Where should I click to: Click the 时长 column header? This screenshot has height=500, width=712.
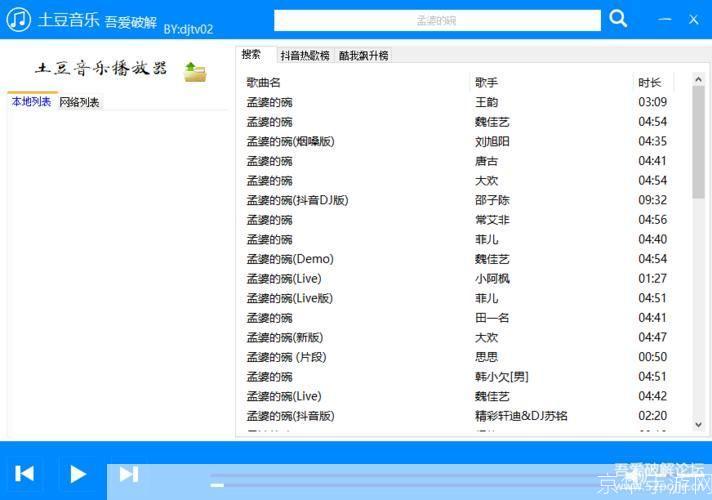click(650, 82)
